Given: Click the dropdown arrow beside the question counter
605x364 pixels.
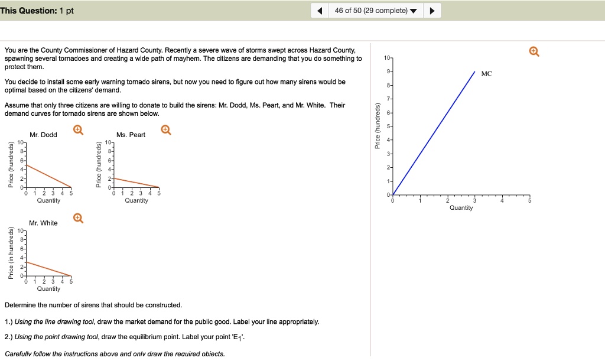Looking at the screenshot, I should [x=412, y=9].
